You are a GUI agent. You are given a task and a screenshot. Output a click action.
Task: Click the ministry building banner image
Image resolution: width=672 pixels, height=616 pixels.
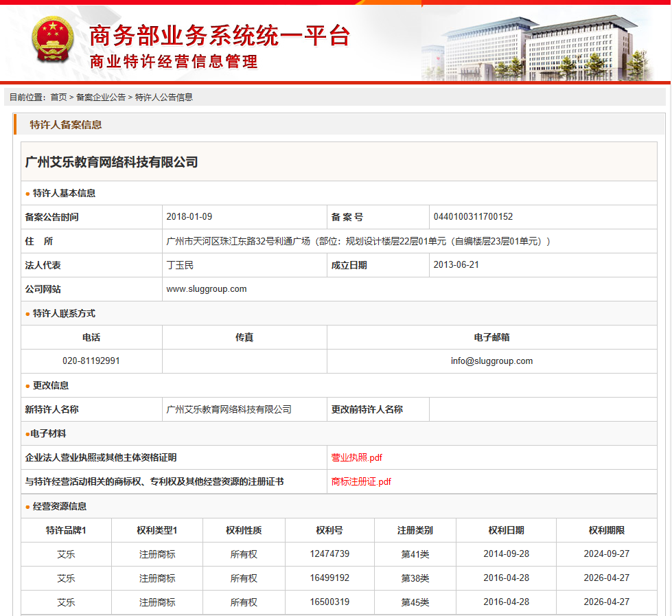coord(538,47)
